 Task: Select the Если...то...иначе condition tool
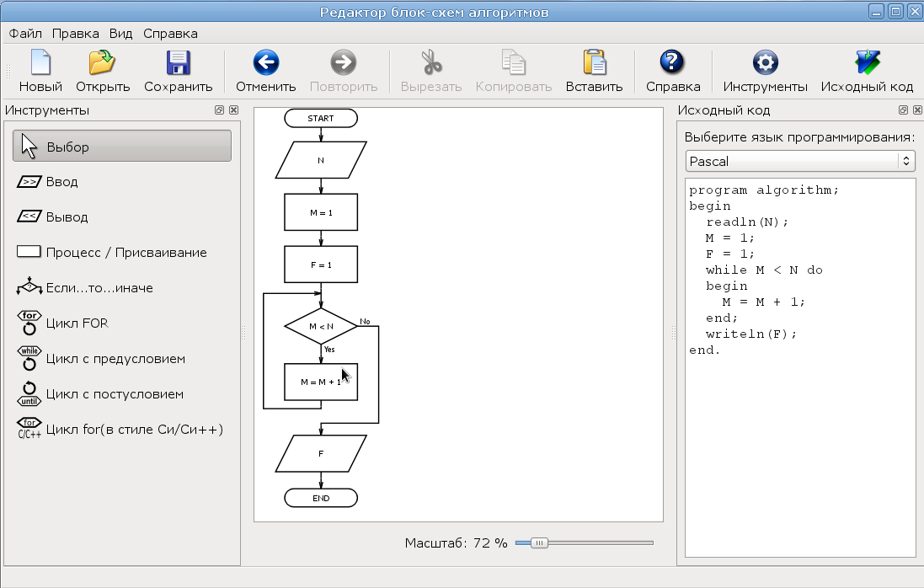pos(99,288)
